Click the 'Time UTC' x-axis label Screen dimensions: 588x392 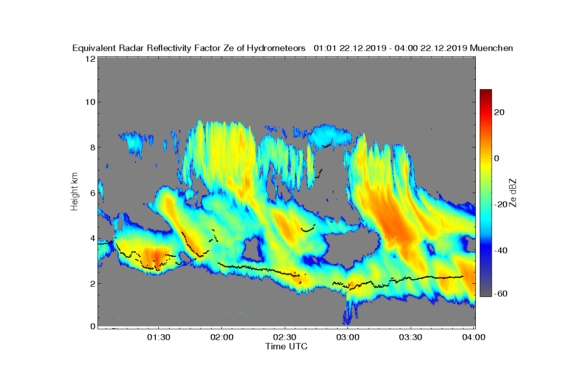[287, 346]
